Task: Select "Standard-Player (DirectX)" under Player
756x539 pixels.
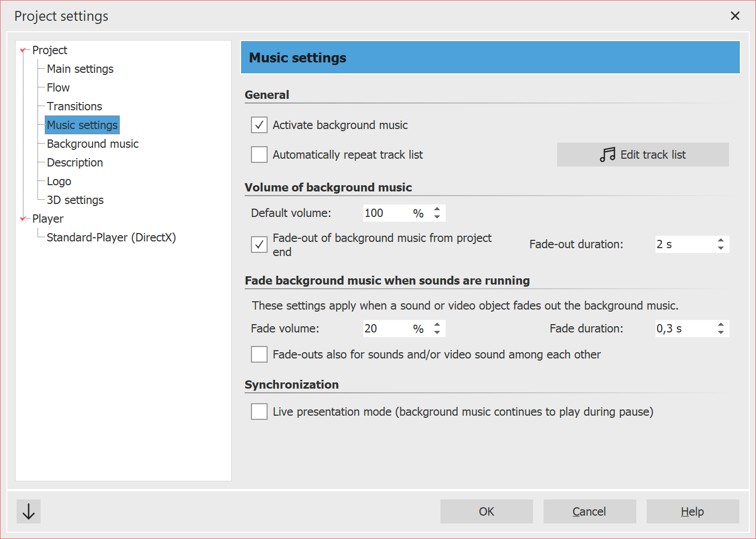Action: pos(111,237)
